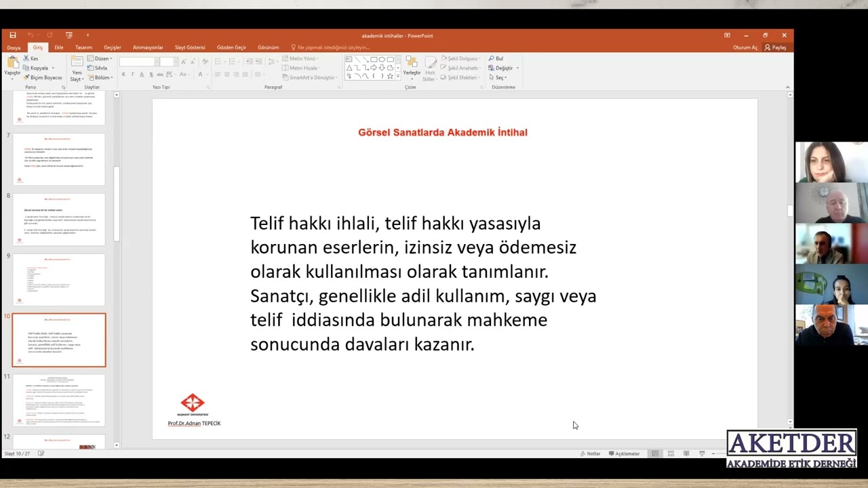The image size is (868, 488).
Task: Toggle italic formatting (T)
Action: (132, 74)
